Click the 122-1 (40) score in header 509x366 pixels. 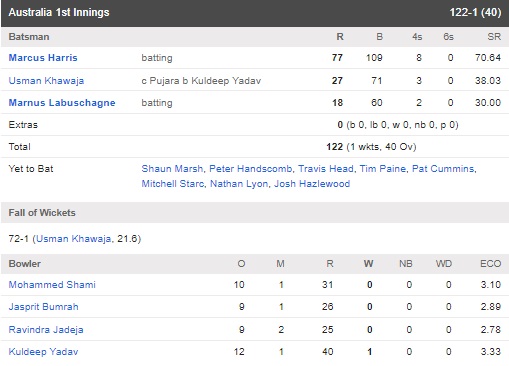(475, 12)
